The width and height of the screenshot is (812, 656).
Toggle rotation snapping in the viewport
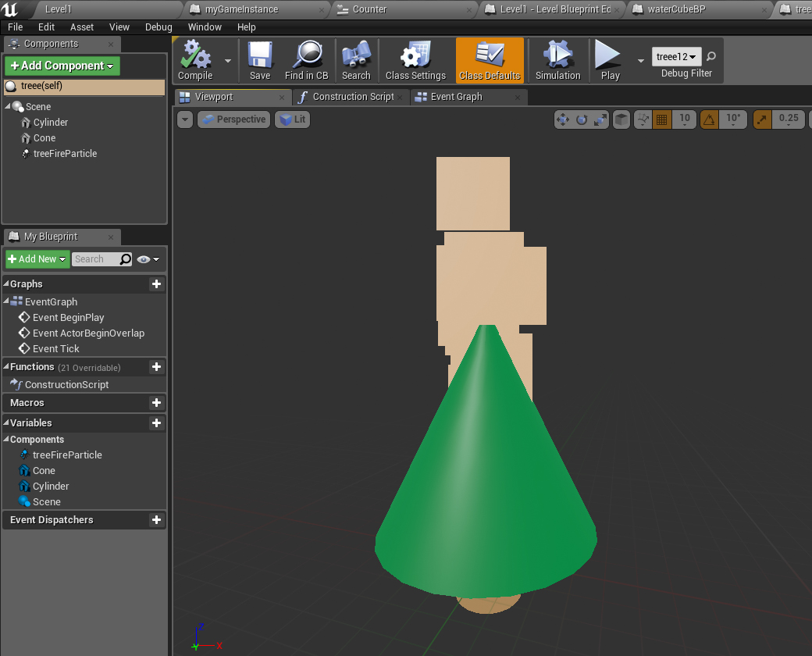pyautogui.click(x=709, y=119)
